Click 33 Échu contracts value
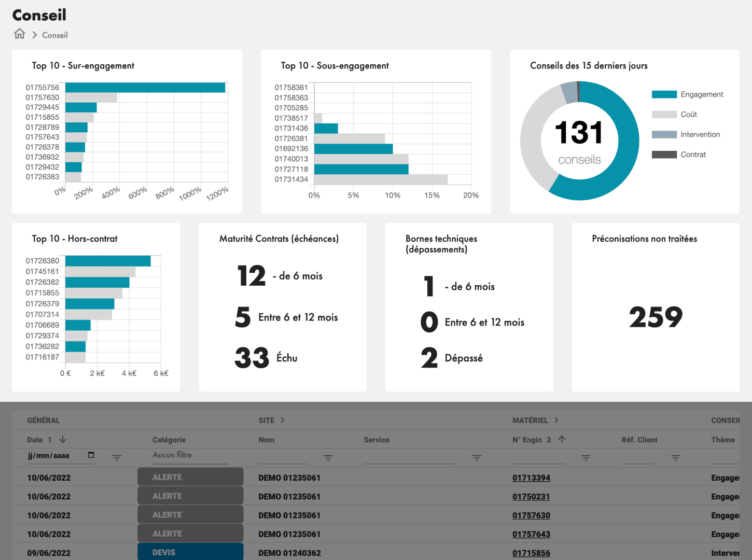The height and width of the screenshot is (560, 752). pos(252,358)
